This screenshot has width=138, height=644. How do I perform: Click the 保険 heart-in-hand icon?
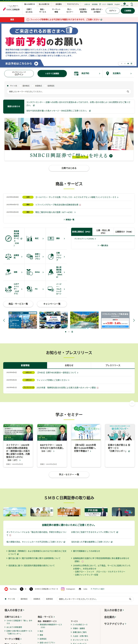[8, 272]
